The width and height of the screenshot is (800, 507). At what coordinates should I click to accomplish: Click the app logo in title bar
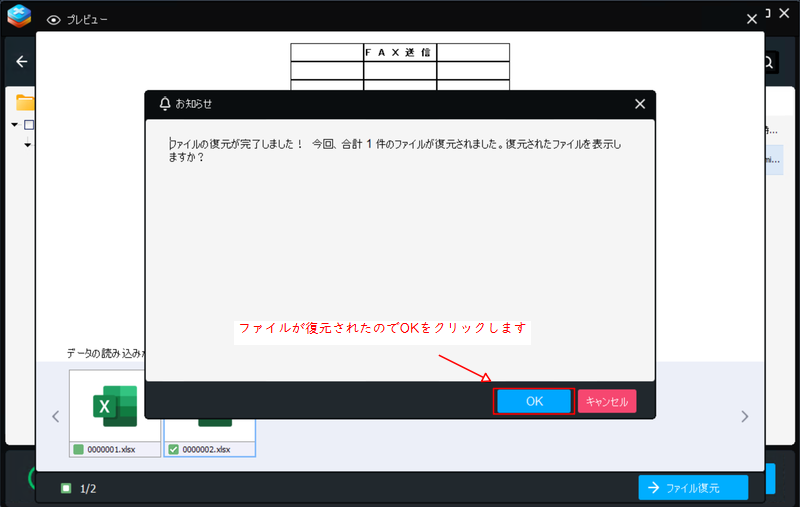(x=19, y=17)
